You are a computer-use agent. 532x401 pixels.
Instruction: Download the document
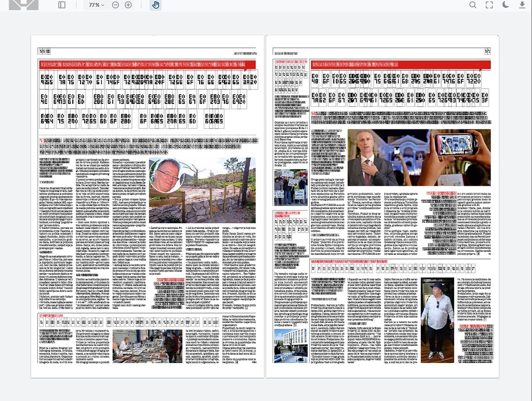point(522,6)
